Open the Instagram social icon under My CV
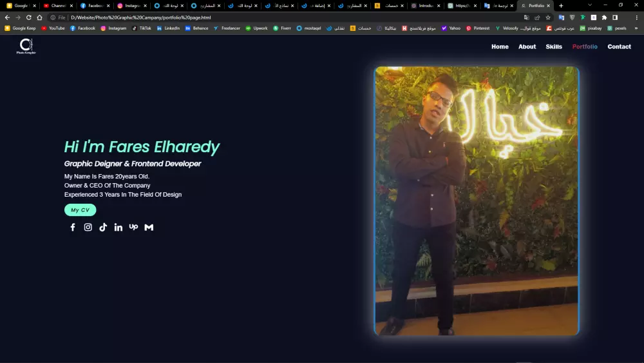The width and height of the screenshot is (644, 363). coord(88,228)
